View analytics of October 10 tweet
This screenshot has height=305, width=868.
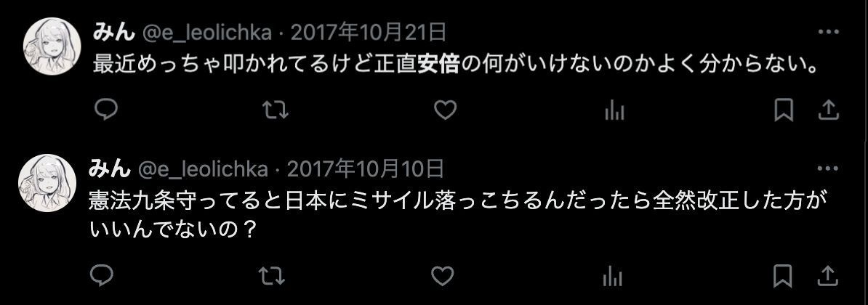(612, 277)
